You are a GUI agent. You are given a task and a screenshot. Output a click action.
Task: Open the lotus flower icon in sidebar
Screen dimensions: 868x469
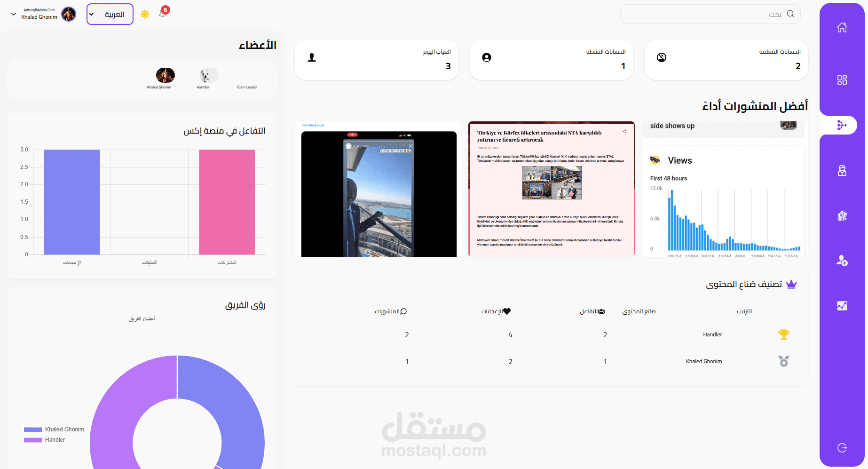click(842, 215)
